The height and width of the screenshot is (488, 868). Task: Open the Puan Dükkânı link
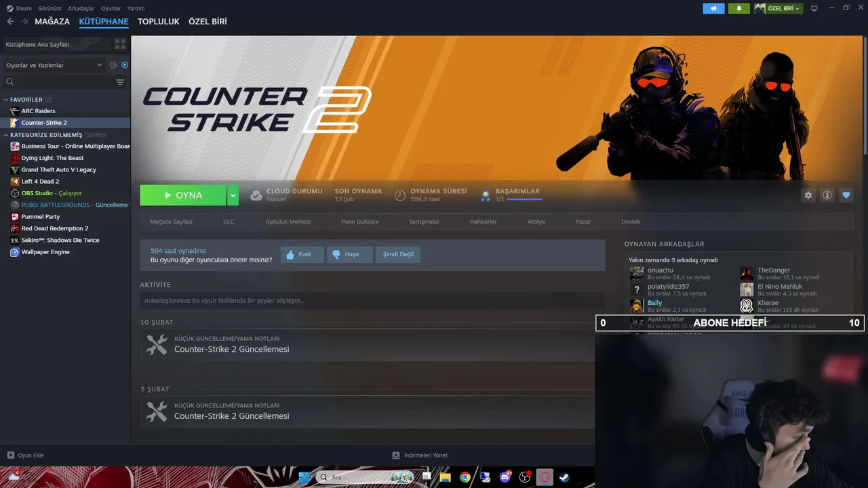coord(360,222)
